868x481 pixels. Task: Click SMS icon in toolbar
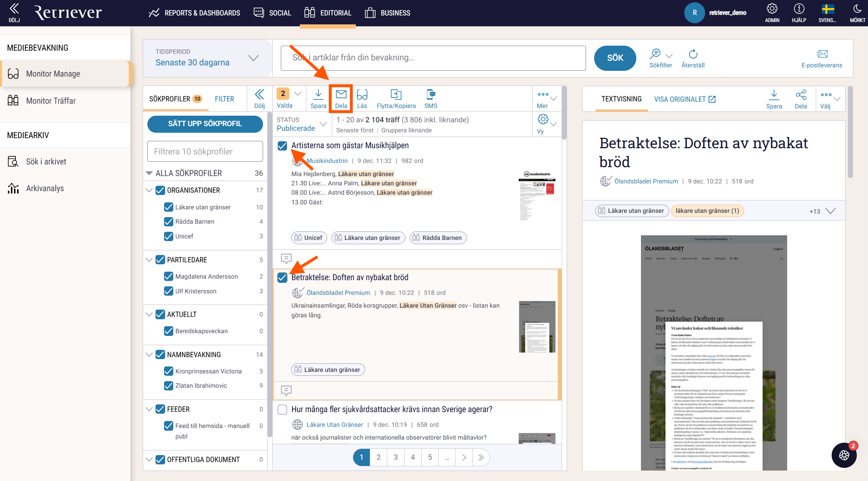[431, 99]
